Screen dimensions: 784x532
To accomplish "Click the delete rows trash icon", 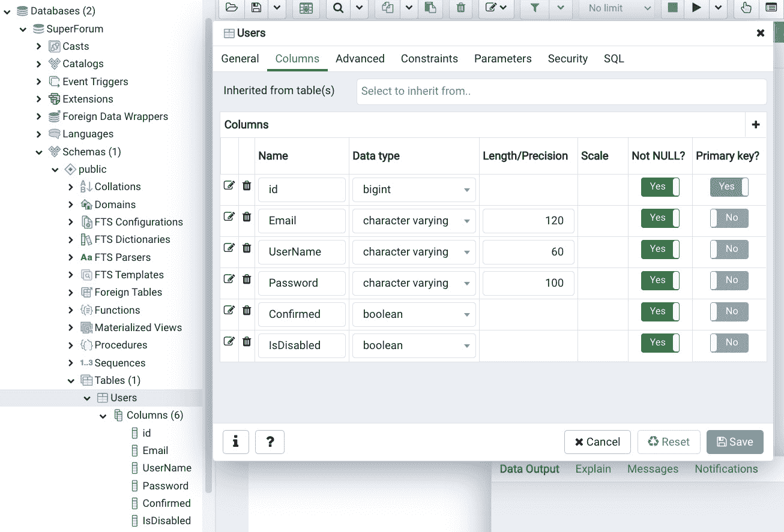I will [460, 8].
